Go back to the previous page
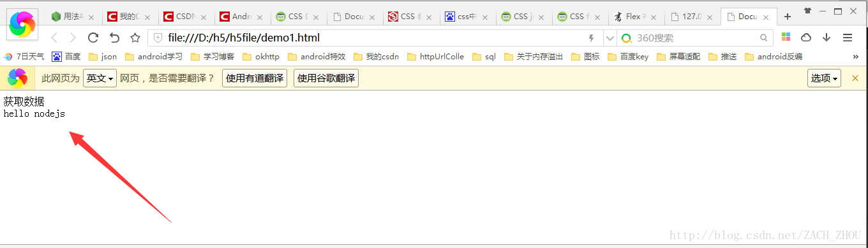 click(54, 38)
